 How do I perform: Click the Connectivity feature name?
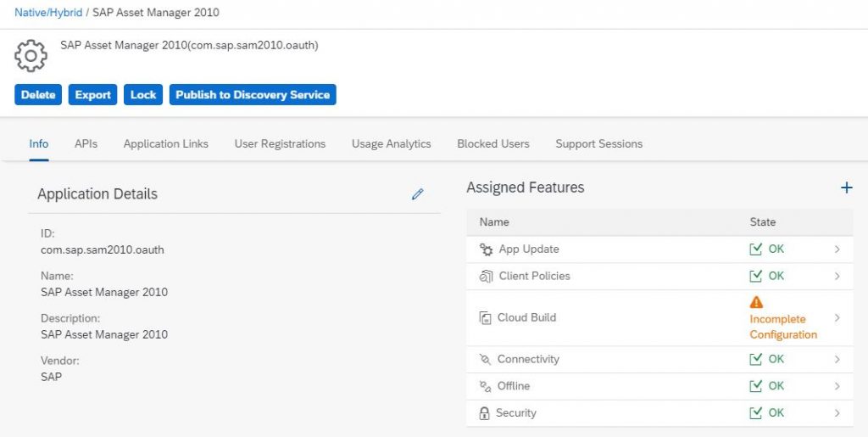tap(528, 359)
